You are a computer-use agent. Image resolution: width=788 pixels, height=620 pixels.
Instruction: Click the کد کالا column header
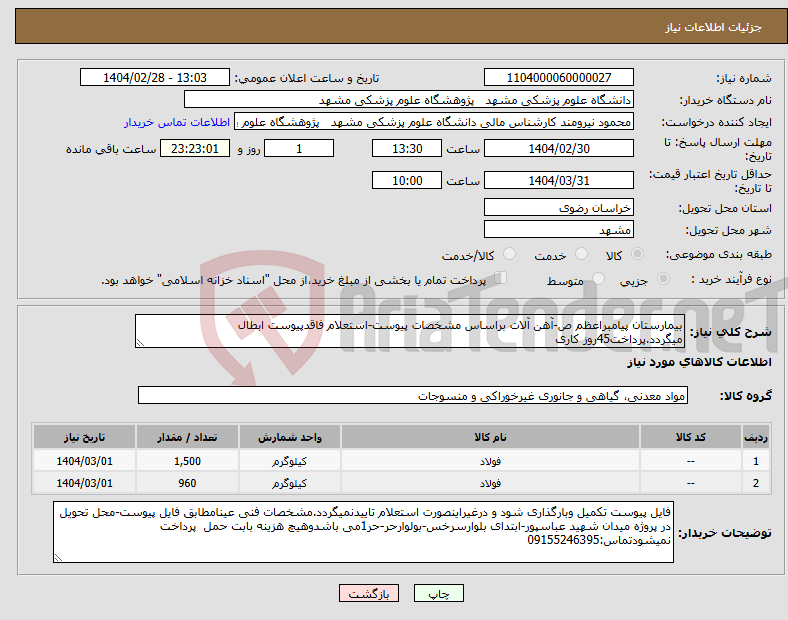pyautogui.click(x=691, y=437)
